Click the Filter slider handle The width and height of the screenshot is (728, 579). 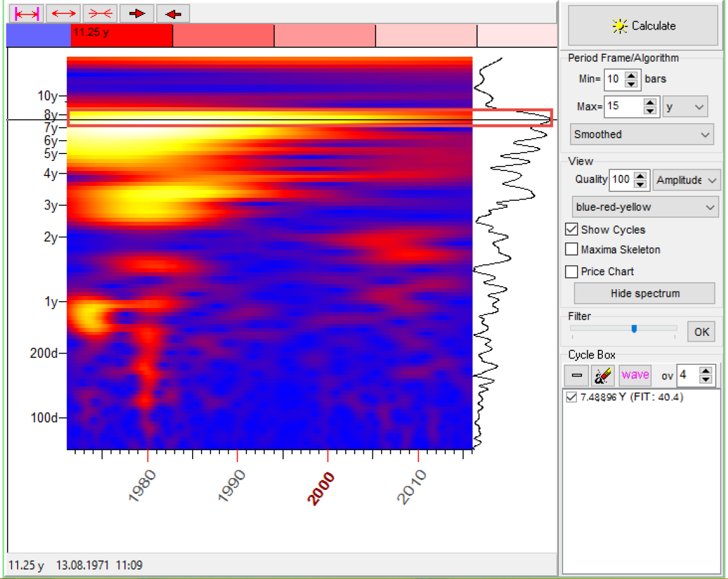tap(634, 328)
